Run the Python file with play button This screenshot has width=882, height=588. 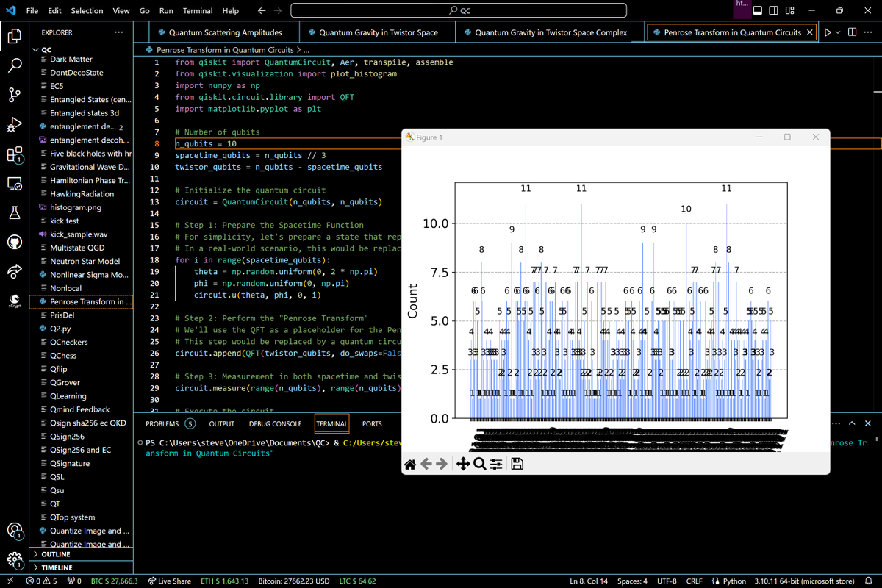(x=828, y=33)
